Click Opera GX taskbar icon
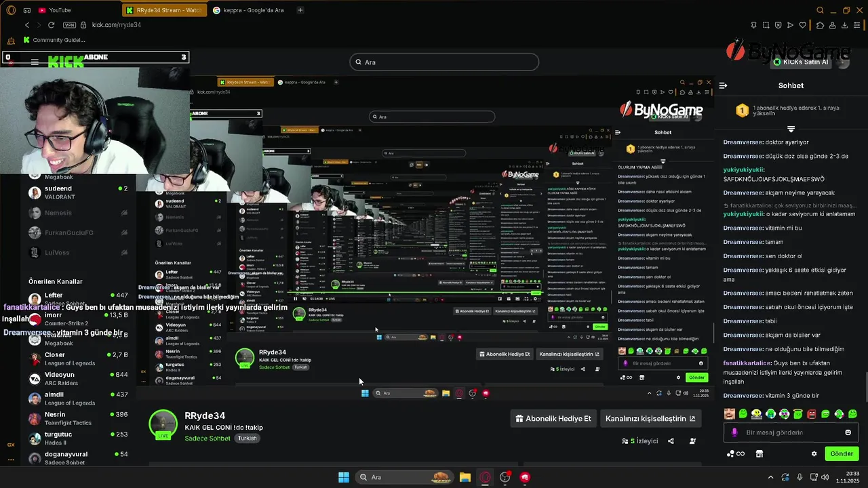This screenshot has height=488, width=868. (x=485, y=477)
